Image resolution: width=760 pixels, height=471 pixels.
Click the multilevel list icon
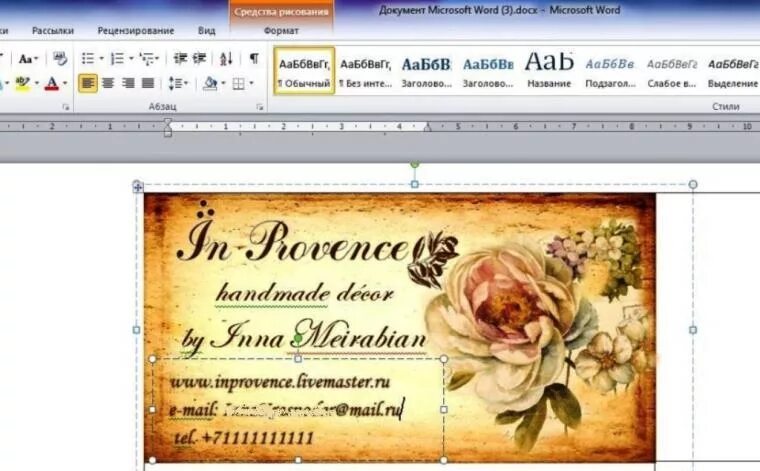click(x=146, y=59)
